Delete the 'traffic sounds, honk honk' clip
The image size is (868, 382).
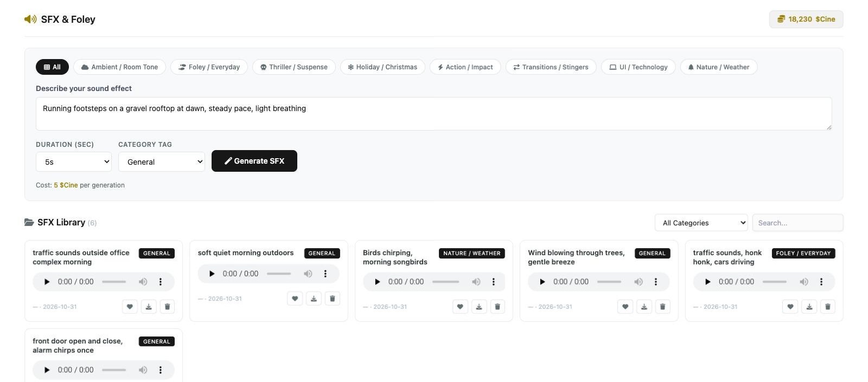[x=828, y=307]
